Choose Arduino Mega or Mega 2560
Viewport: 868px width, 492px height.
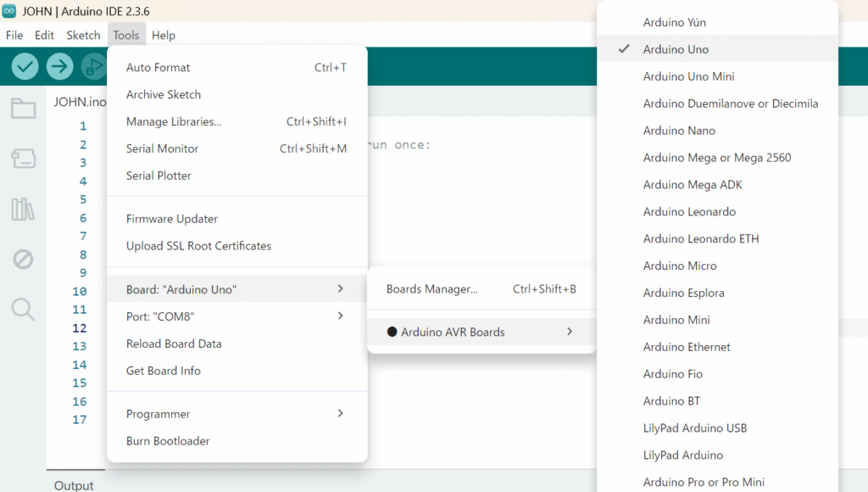click(x=717, y=158)
